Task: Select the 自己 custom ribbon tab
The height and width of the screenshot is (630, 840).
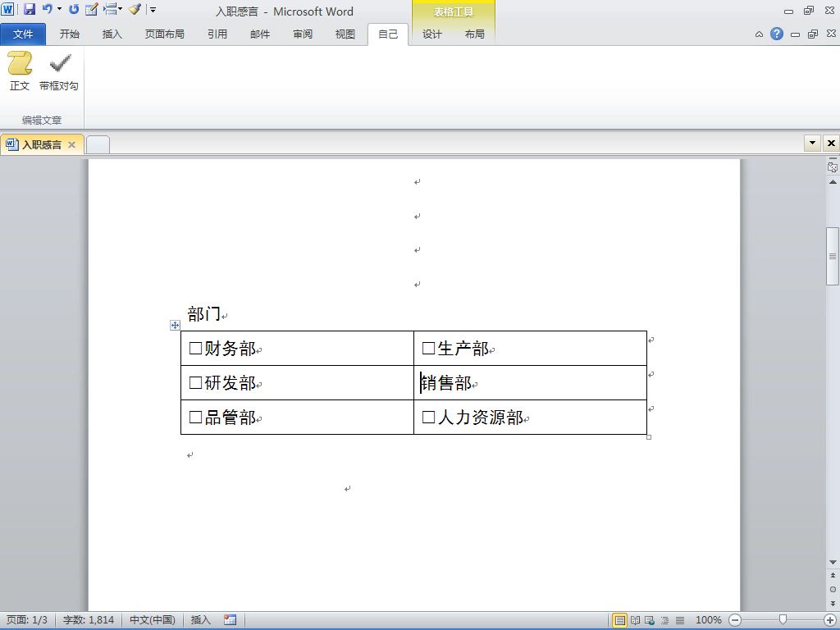Action: [388, 34]
